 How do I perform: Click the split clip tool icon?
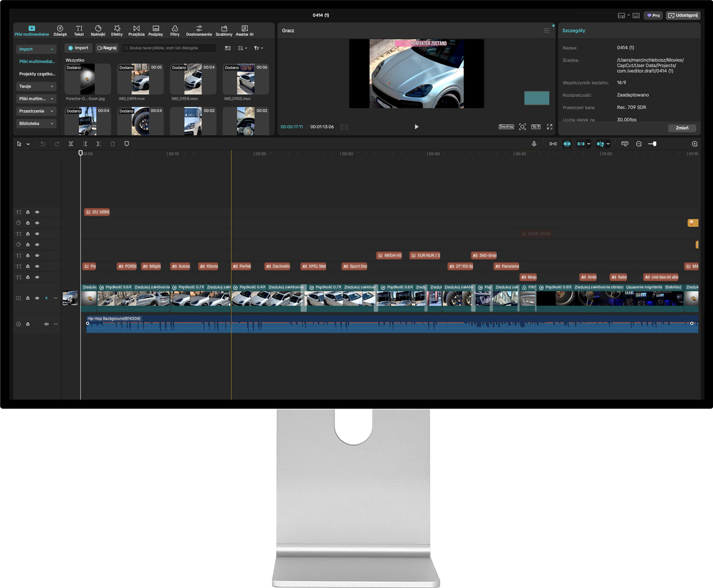(x=71, y=144)
